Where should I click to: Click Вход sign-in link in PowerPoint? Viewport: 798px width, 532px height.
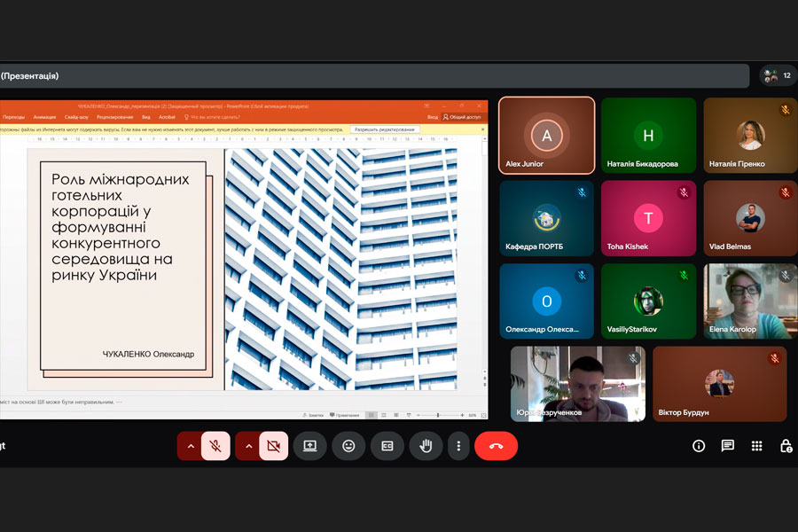pyautogui.click(x=433, y=117)
